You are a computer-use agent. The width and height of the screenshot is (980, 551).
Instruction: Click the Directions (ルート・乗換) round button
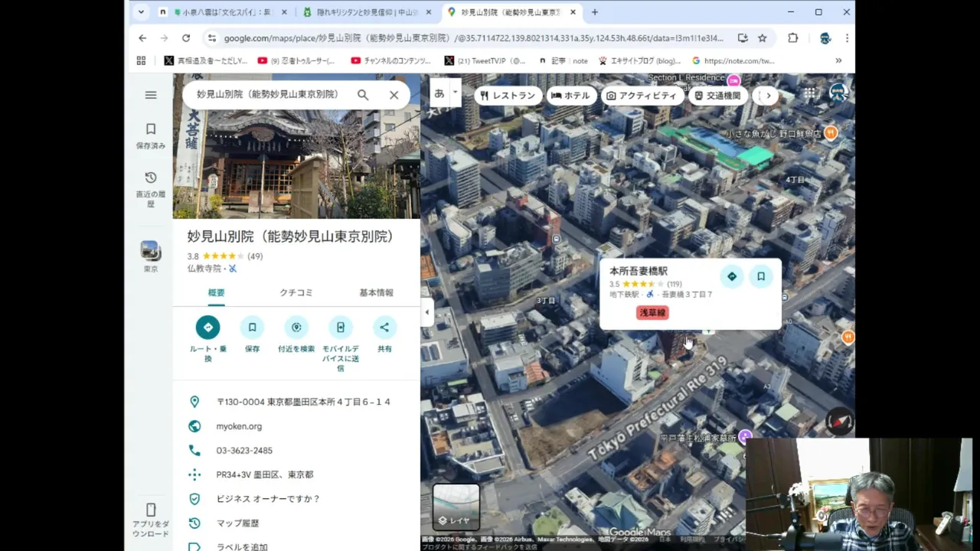pos(207,328)
